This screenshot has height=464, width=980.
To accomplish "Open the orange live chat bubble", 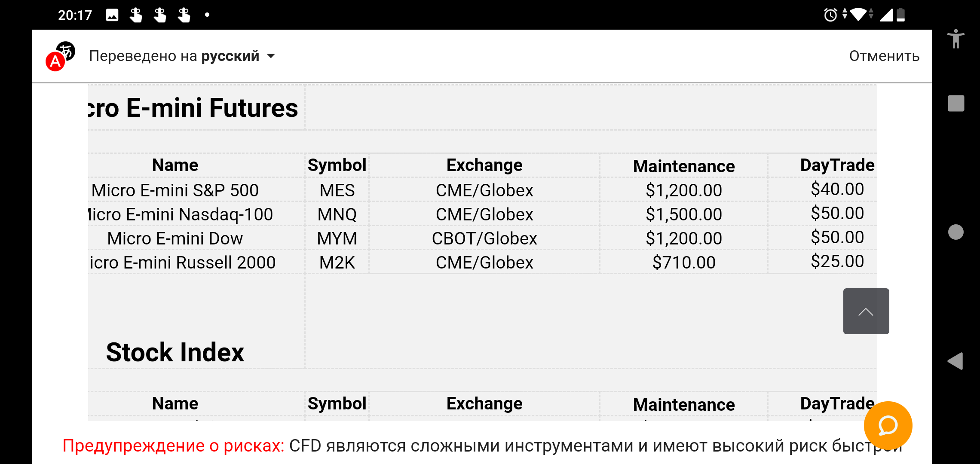I will tap(888, 425).
